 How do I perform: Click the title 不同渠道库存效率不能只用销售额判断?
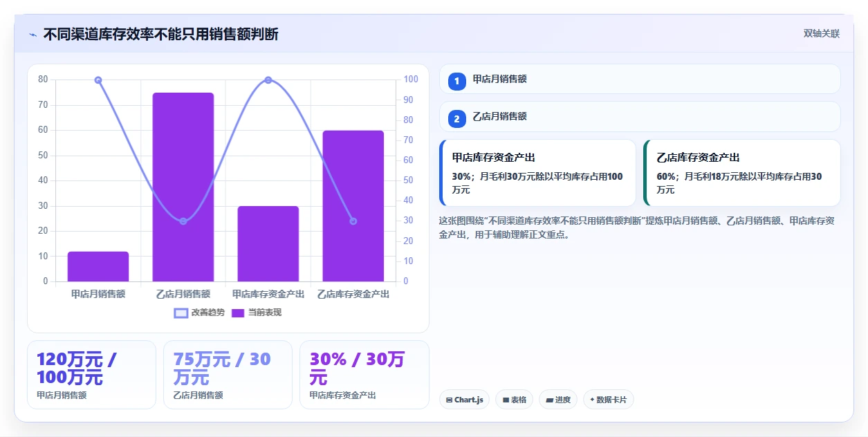(161, 35)
